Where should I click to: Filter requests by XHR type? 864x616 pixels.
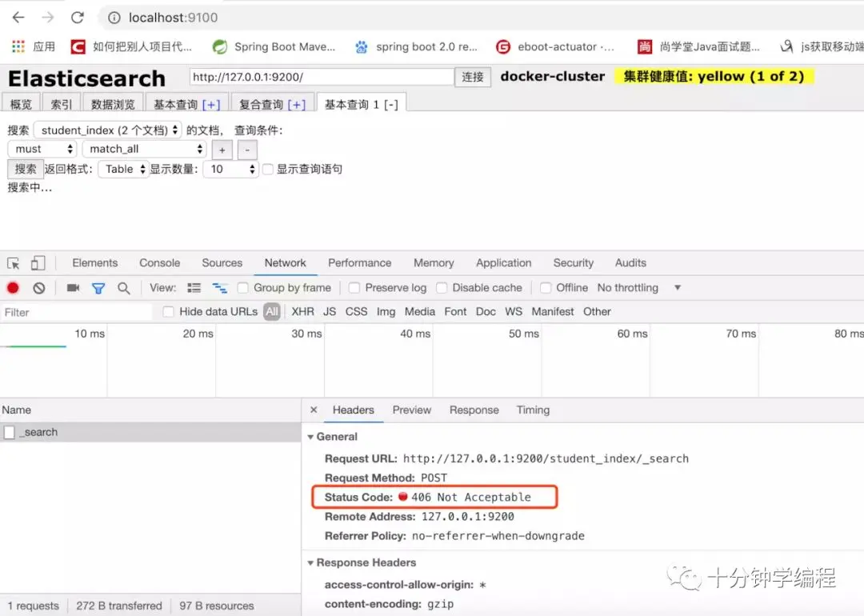pyautogui.click(x=302, y=312)
